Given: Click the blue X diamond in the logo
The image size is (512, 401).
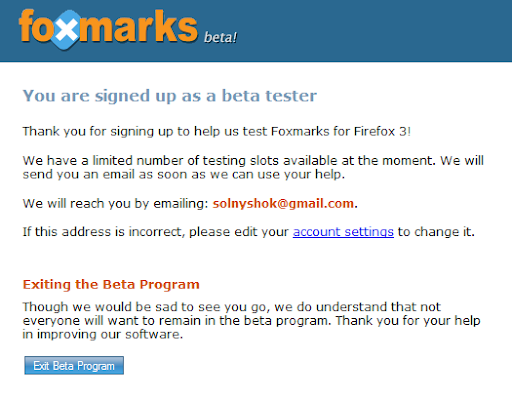Looking at the screenshot, I should point(67,30).
